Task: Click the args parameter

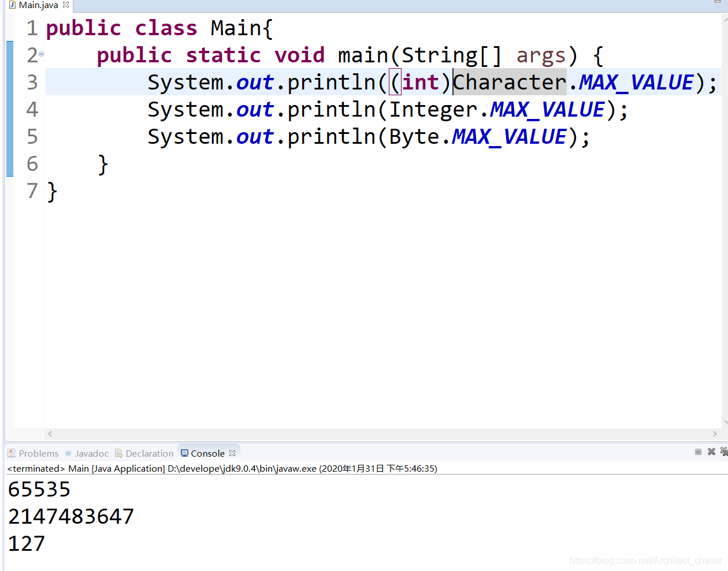Action: click(541, 55)
